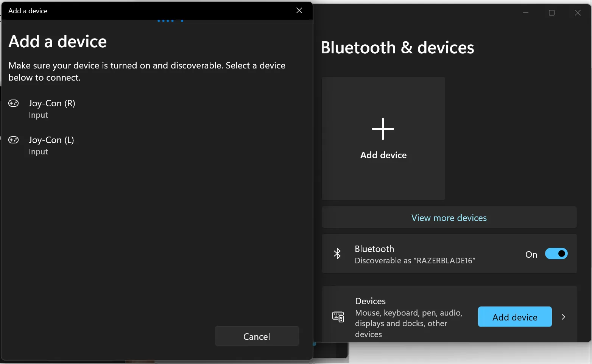Click the blue Add device button
The image size is (592, 364).
coord(515,317)
